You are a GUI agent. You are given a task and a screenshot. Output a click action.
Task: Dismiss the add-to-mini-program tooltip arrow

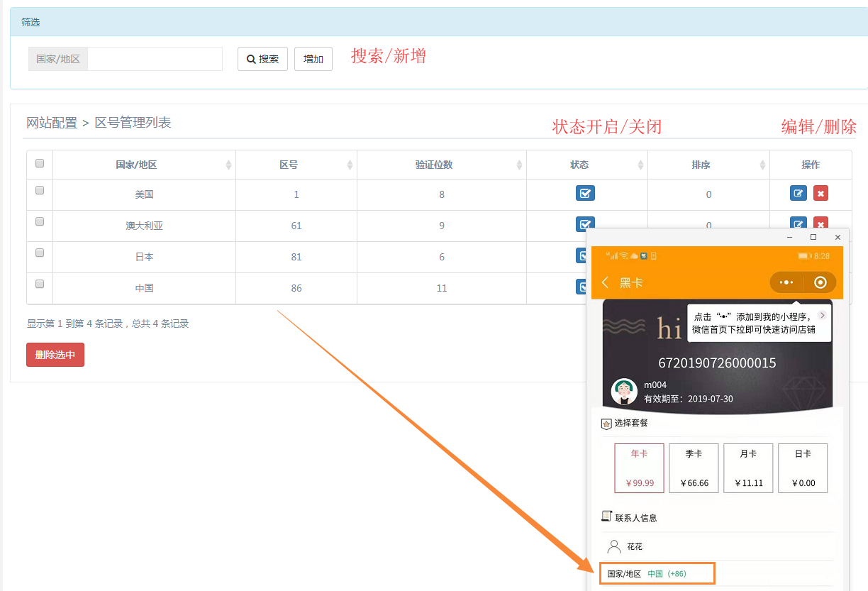click(822, 315)
